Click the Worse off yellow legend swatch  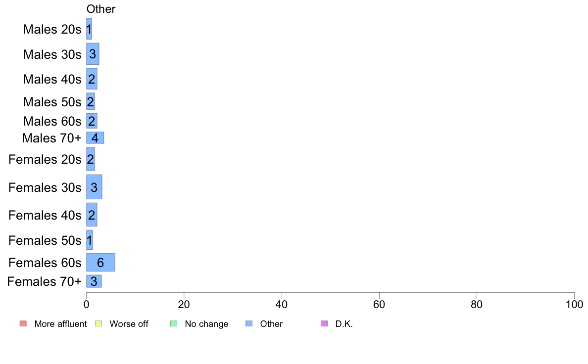click(98, 324)
